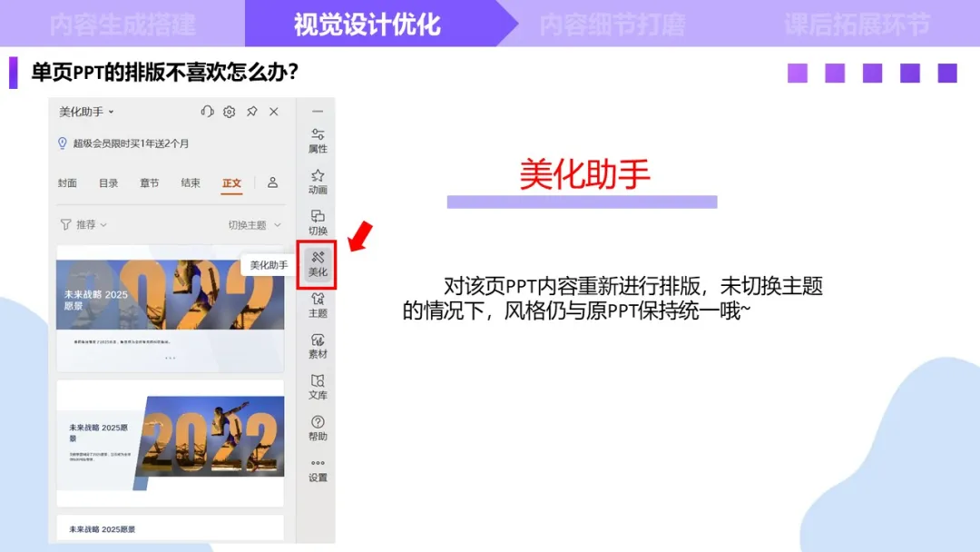Select the 美化 beautify sidebar icon
The height and width of the screenshot is (552, 980).
318,264
